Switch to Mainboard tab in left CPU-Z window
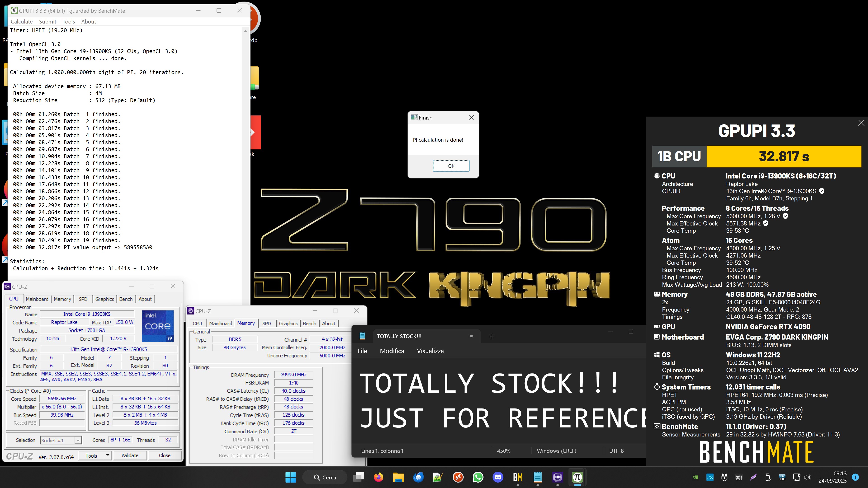The width and height of the screenshot is (868, 488). click(37, 299)
